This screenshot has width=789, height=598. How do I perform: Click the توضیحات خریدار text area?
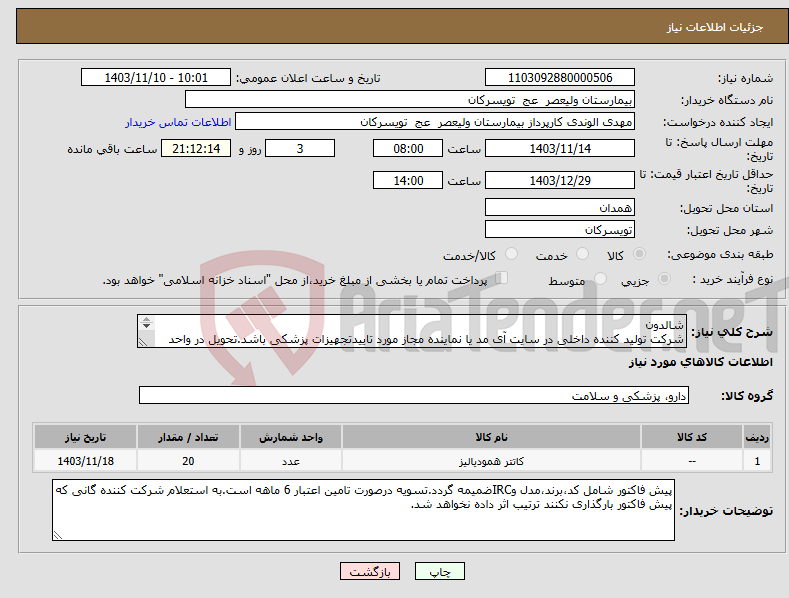(363, 510)
